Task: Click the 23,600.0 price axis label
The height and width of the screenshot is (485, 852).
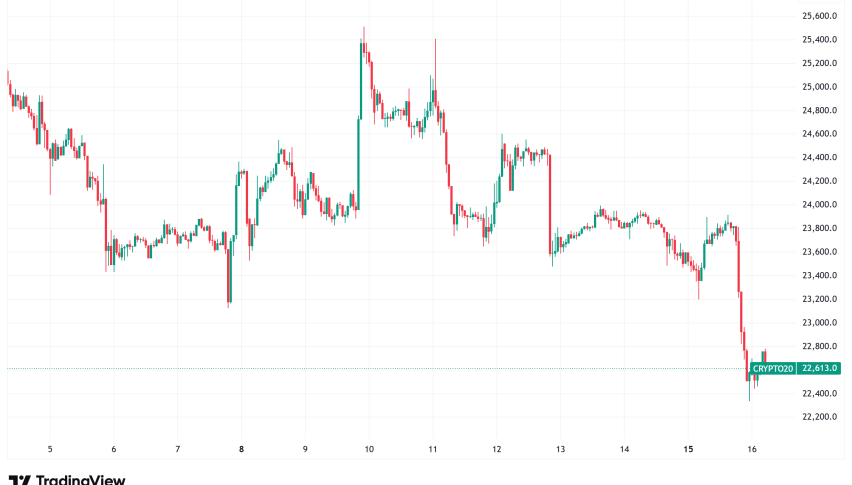Action: [x=818, y=252]
